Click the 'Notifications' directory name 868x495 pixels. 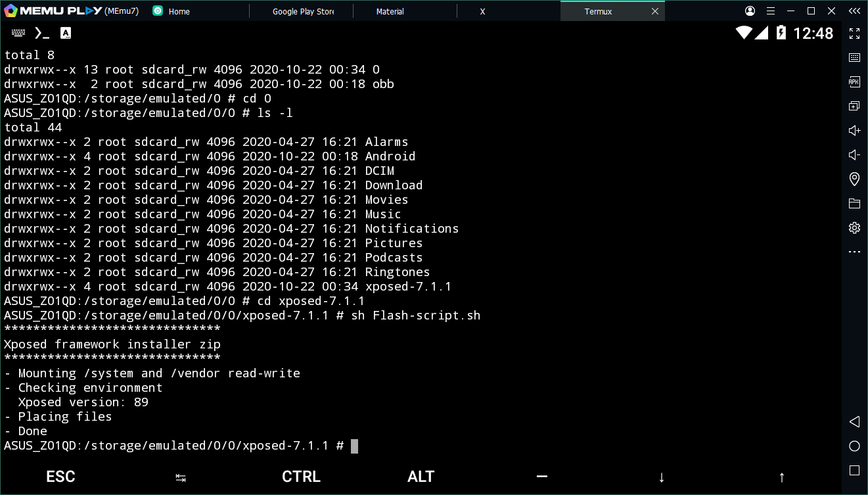click(x=412, y=229)
